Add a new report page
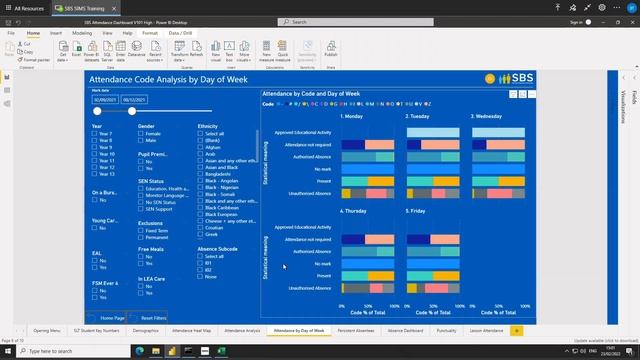Screen dimensions: 640x360 517,331
